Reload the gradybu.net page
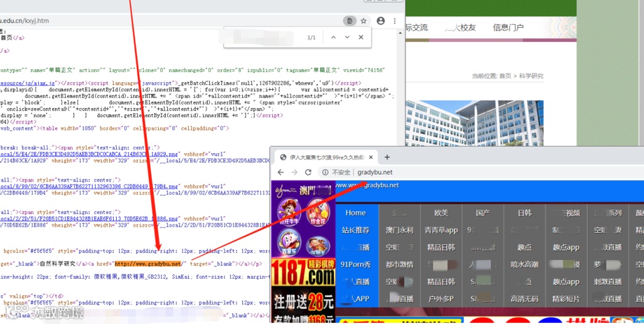The height and width of the screenshot is (324, 644). tap(308, 173)
